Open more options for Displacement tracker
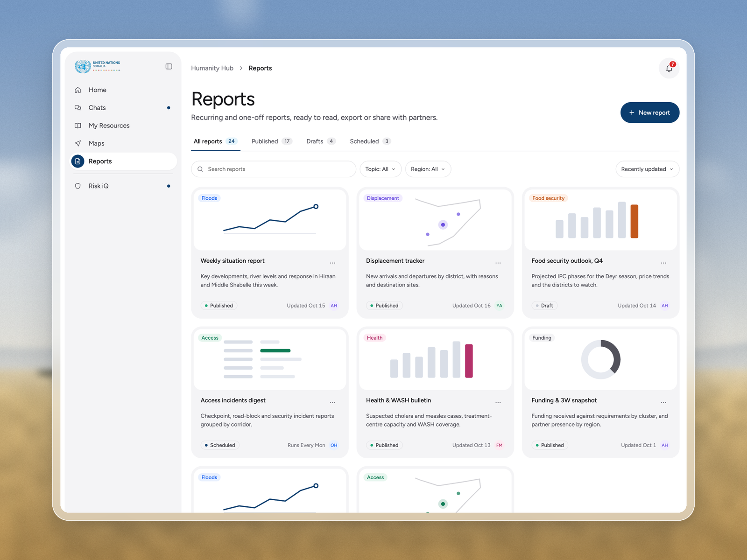 pyautogui.click(x=498, y=263)
